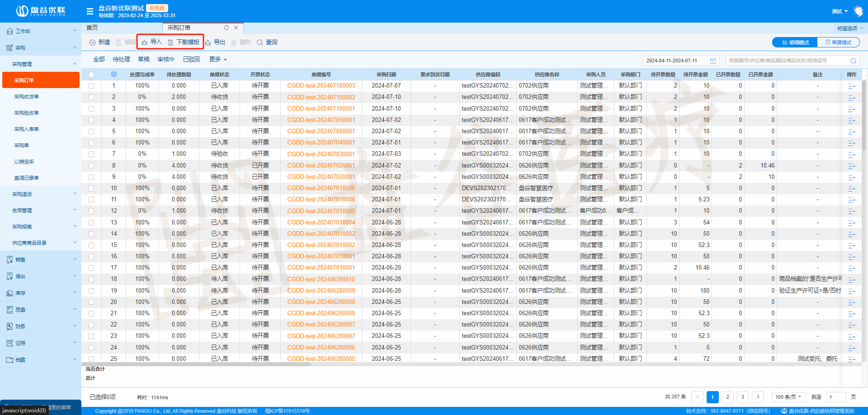Click the 证照 sidebar icon

9,343
